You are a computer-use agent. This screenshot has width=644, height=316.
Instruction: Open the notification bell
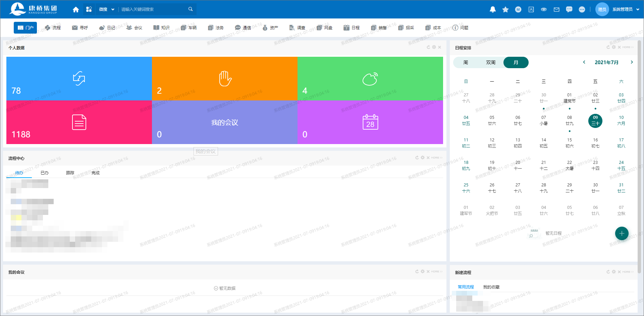[493, 9]
